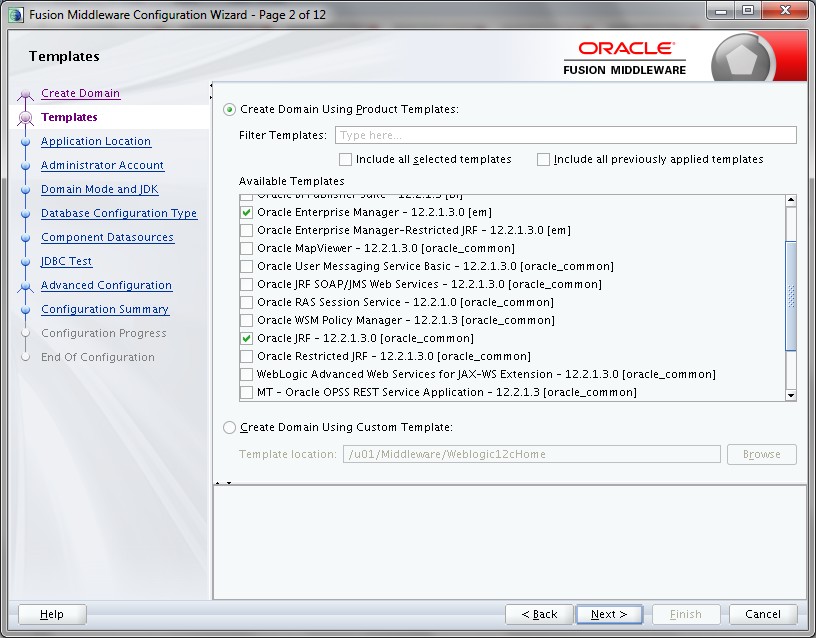Image resolution: width=816 pixels, height=638 pixels.
Task: Check Oracle RAS Session Service template
Action: tap(246, 302)
